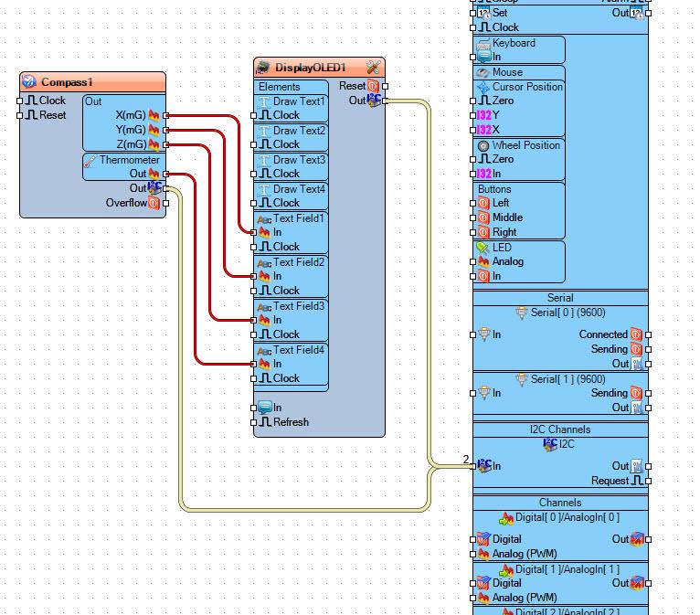
Task: Click the Refresh pin on DisplayOLED1
Action: coord(253,422)
